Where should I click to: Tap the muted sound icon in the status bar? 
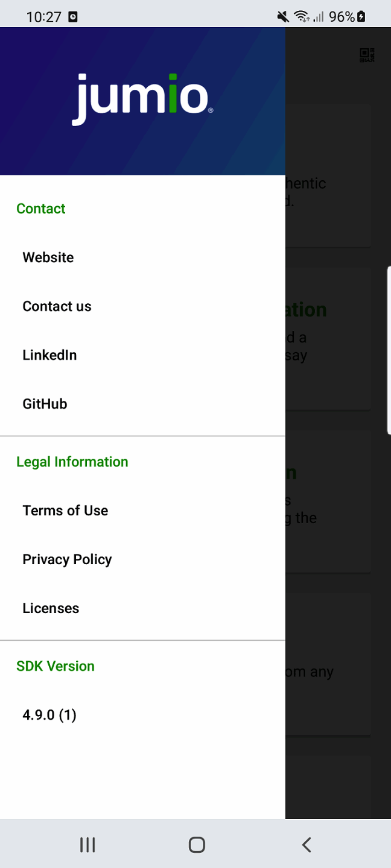click(x=282, y=16)
